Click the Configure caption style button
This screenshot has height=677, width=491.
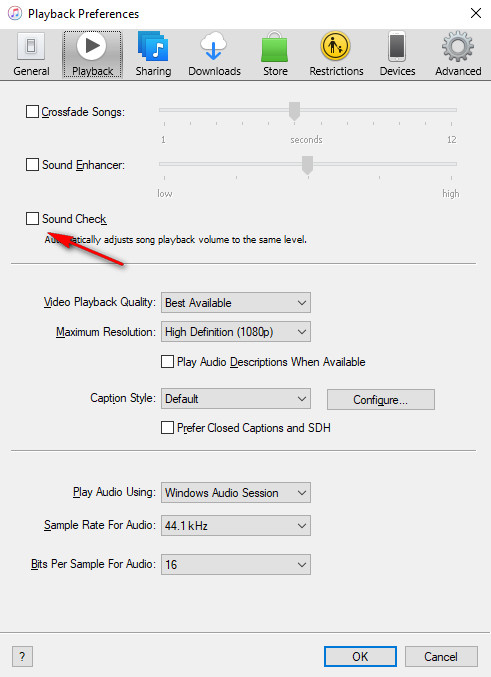coord(380,400)
